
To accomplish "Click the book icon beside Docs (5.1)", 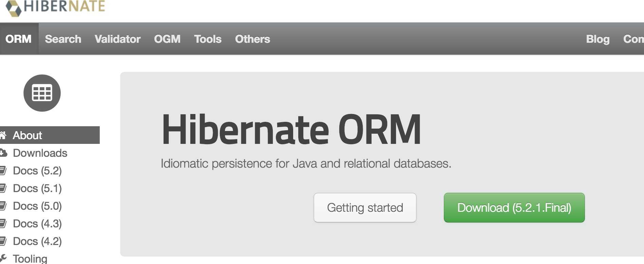I will tap(3, 188).
